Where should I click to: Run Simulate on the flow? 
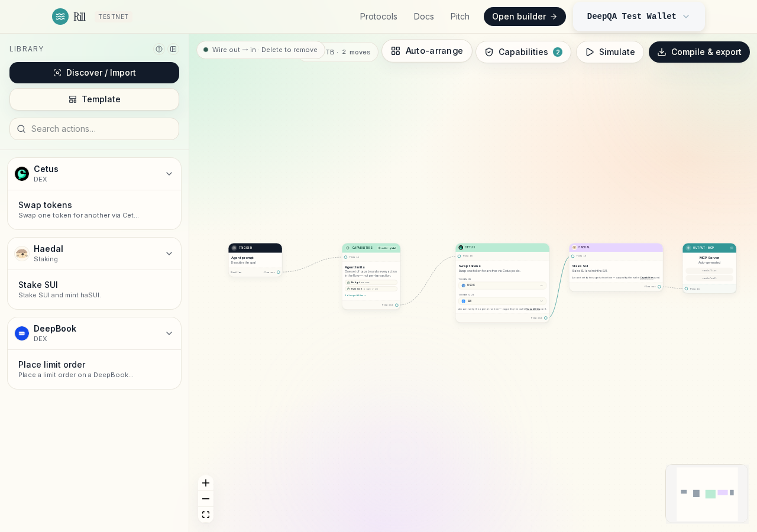(x=610, y=52)
